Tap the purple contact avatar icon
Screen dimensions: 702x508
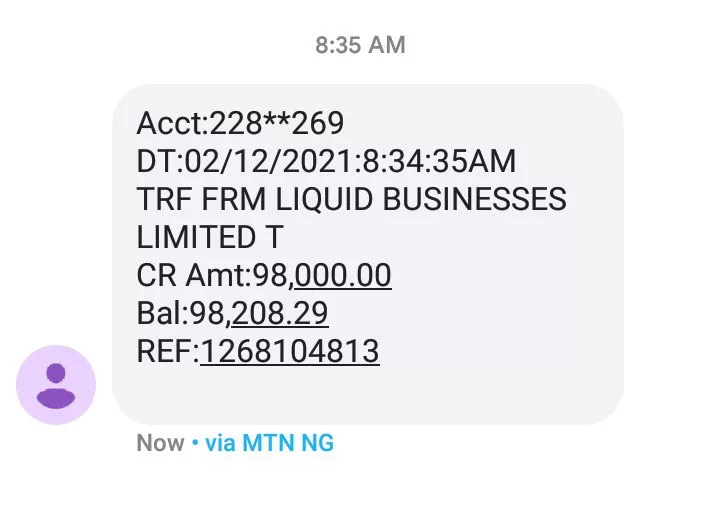56,385
